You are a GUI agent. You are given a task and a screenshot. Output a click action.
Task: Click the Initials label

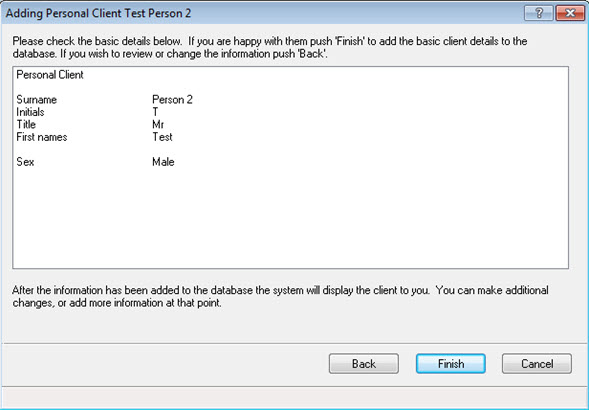coord(30,112)
